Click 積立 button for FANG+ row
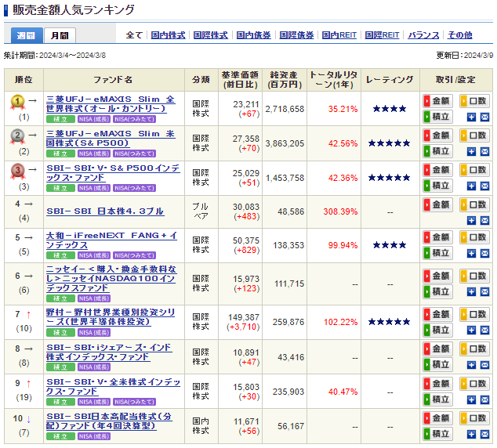Viewport: 497px width, 448px height. point(437,253)
